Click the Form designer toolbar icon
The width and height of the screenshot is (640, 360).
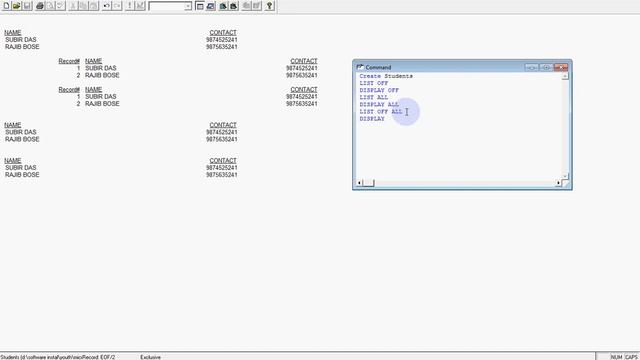(x=223, y=6)
